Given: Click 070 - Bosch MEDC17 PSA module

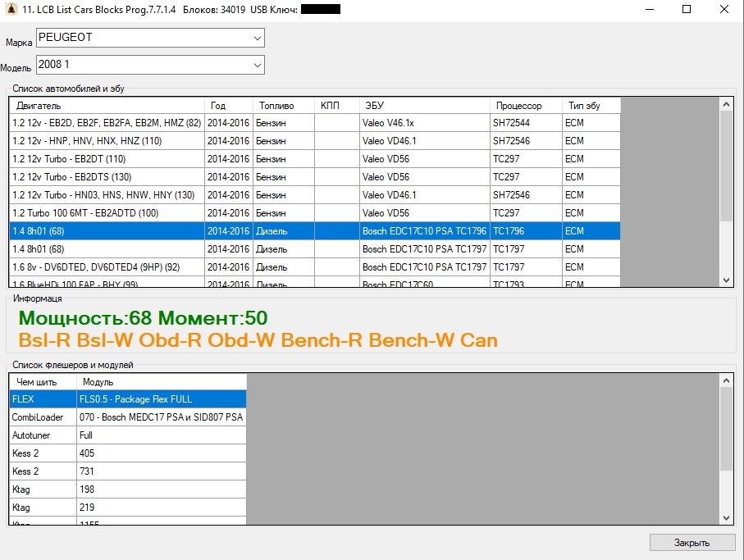Looking at the screenshot, I should click(162, 417).
